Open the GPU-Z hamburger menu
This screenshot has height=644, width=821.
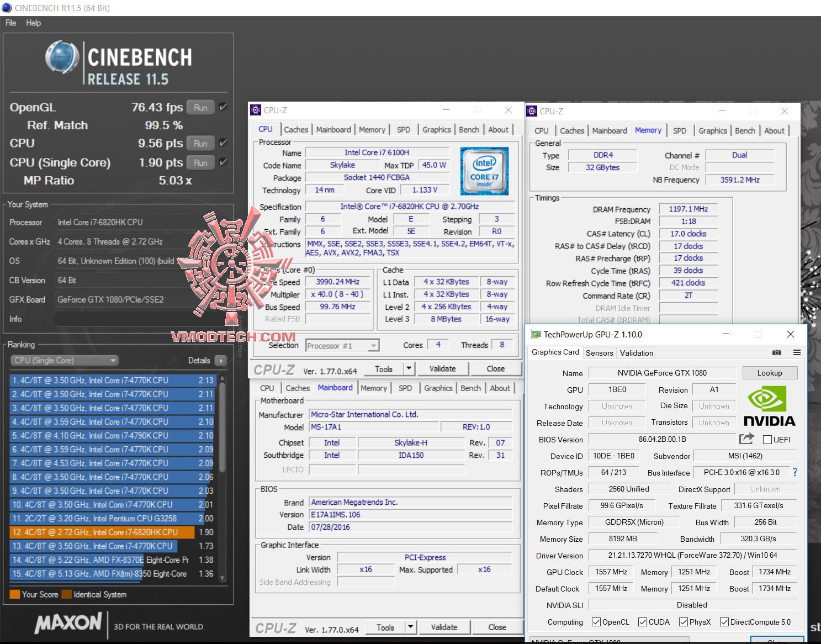pos(797,352)
